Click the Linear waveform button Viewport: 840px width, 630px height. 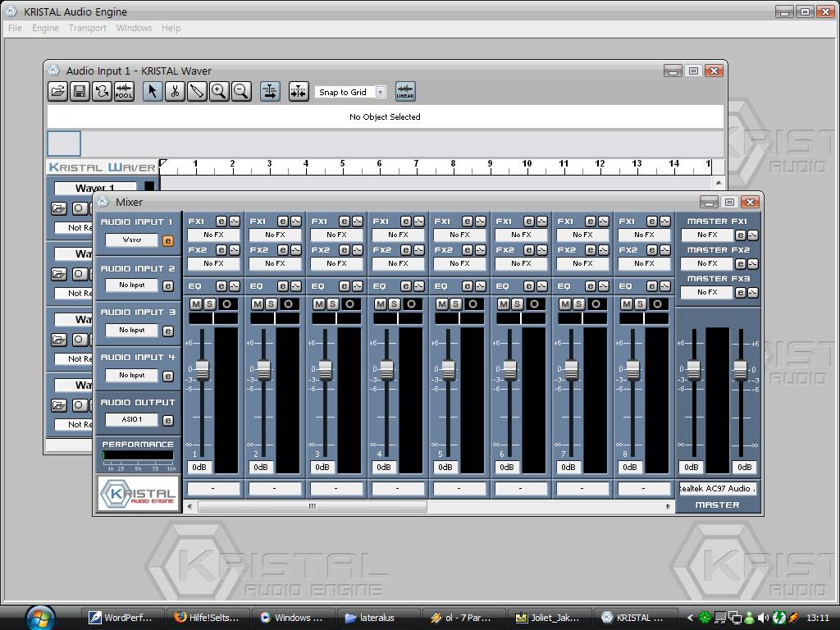point(405,92)
